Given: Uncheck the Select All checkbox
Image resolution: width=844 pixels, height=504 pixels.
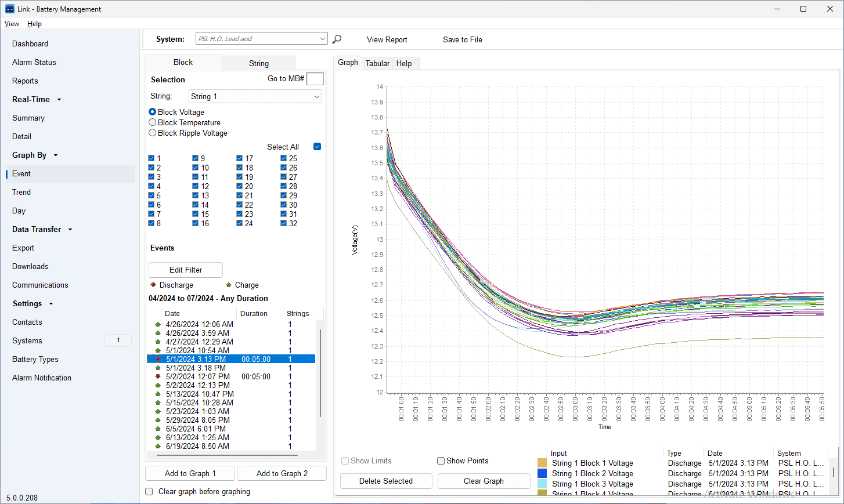Looking at the screenshot, I should tap(317, 147).
